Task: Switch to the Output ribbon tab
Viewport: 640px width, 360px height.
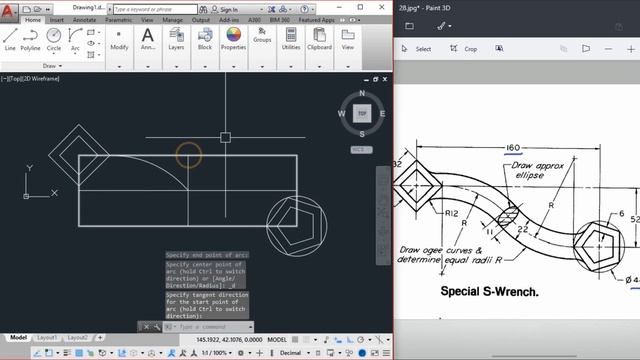Action: click(x=201, y=20)
